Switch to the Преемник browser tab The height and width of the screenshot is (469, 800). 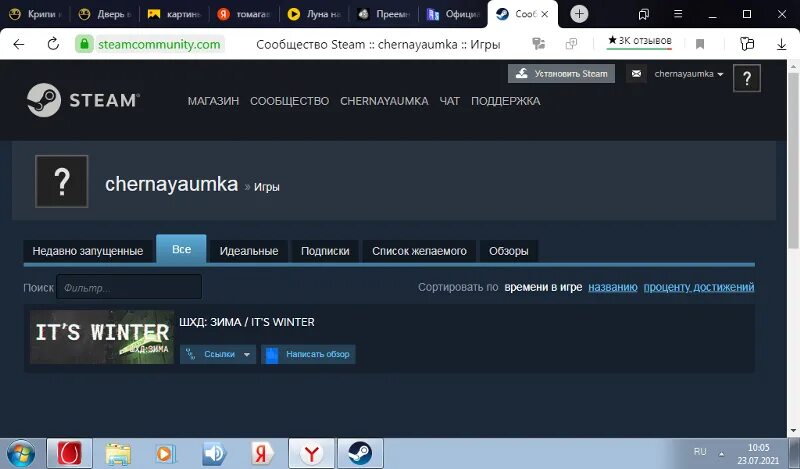383,14
